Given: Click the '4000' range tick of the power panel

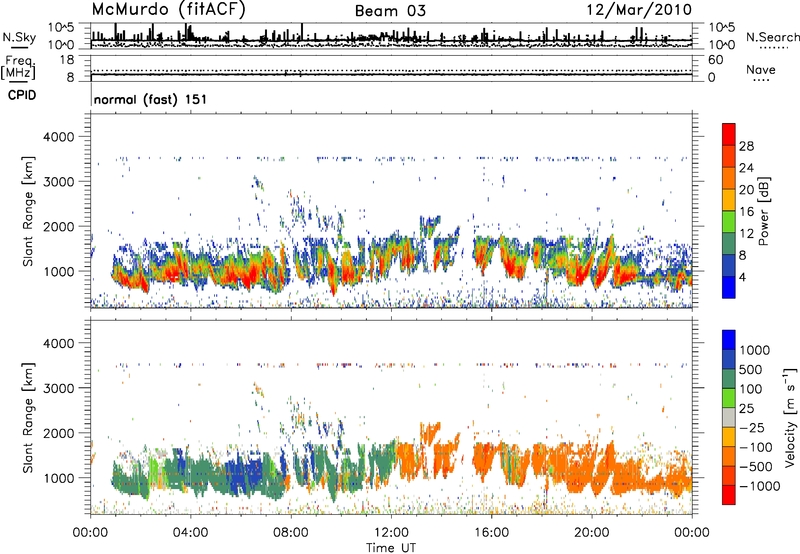Looking at the screenshot, I should [x=59, y=137].
